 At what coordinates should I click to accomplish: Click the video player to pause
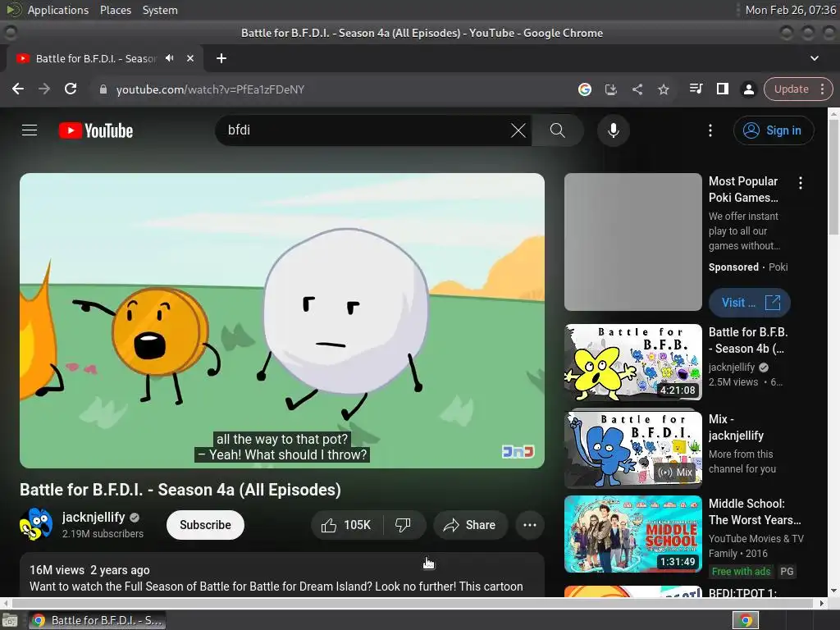pos(282,321)
